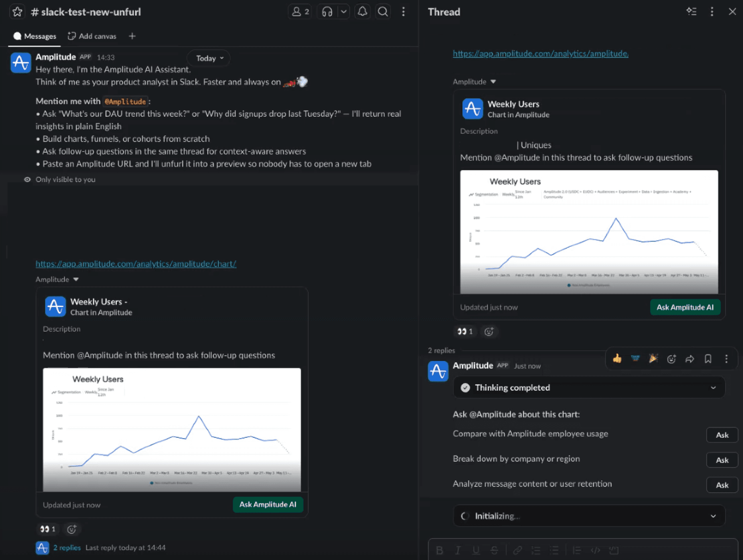
Task: Click the Amplitude replies avatar beside 2 replies
Action: tap(42, 548)
